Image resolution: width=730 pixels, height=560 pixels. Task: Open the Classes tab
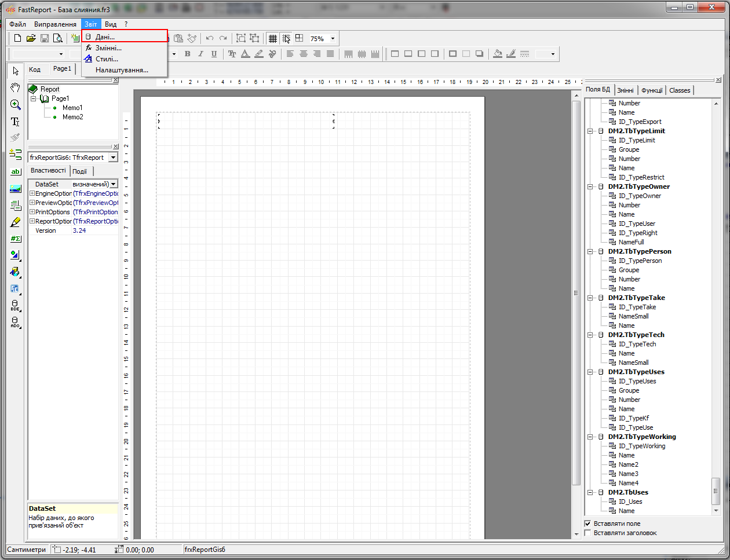[x=680, y=90]
